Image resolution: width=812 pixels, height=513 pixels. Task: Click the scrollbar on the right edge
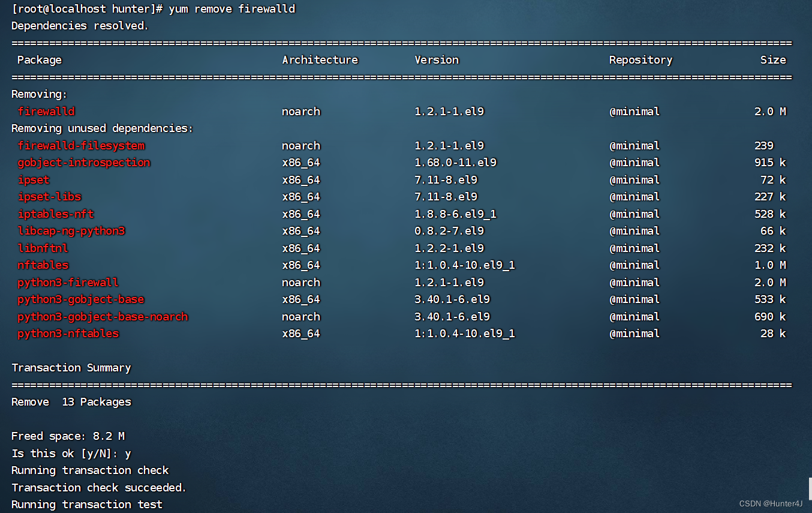[808, 492]
